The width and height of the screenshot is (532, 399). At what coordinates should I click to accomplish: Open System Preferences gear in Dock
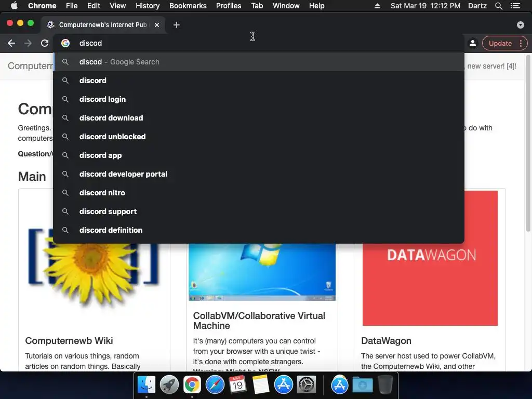click(x=307, y=385)
